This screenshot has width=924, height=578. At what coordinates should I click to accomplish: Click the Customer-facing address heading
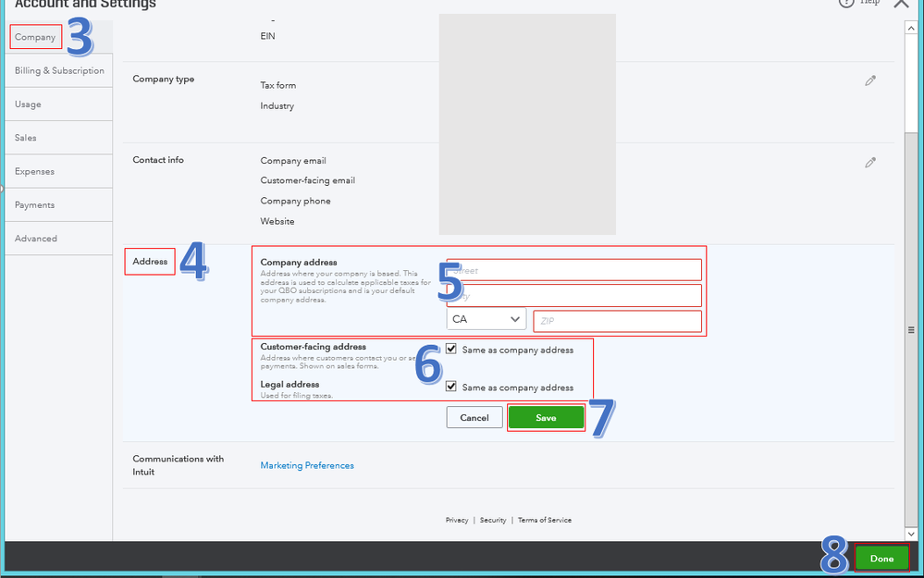(x=313, y=347)
